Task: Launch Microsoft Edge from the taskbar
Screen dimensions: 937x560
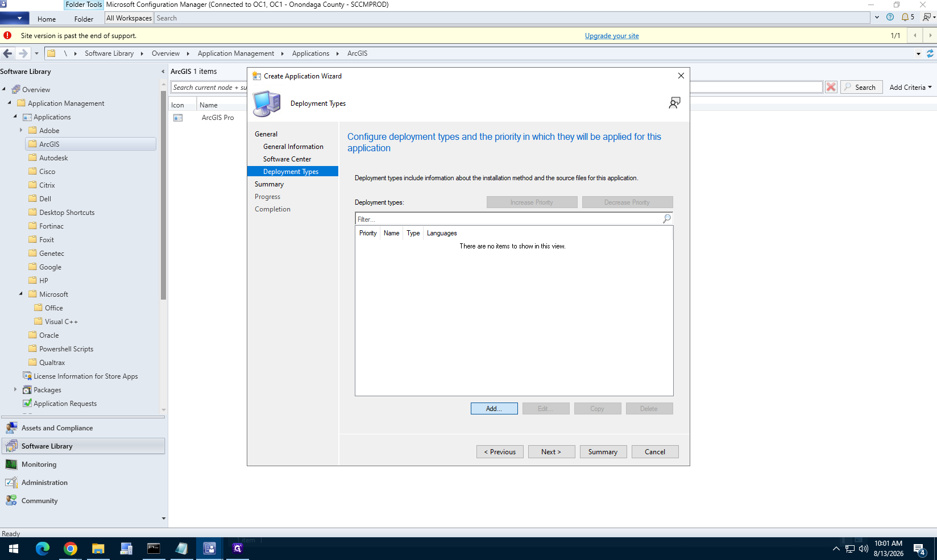Action: (x=42, y=549)
